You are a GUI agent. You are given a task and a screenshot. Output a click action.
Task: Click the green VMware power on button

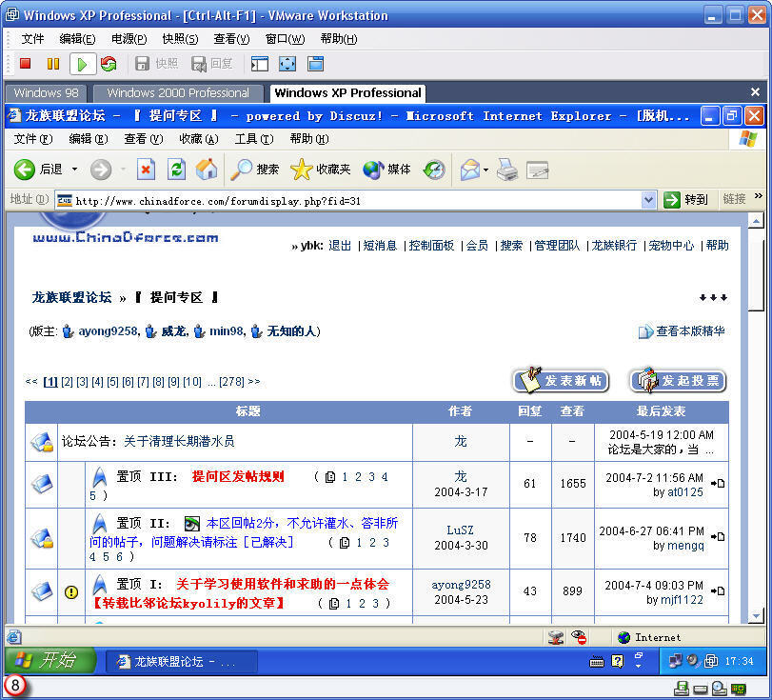82,64
